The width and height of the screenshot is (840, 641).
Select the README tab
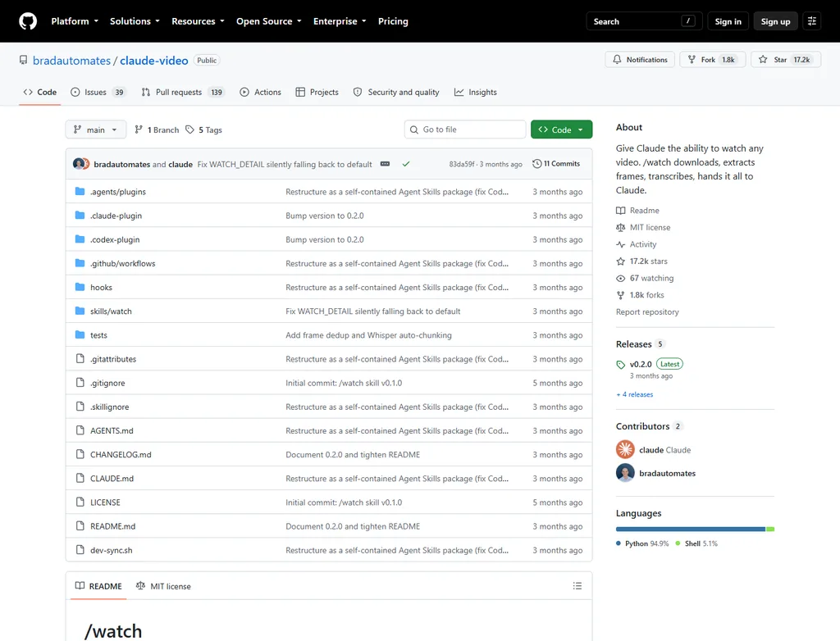coord(98,586)
